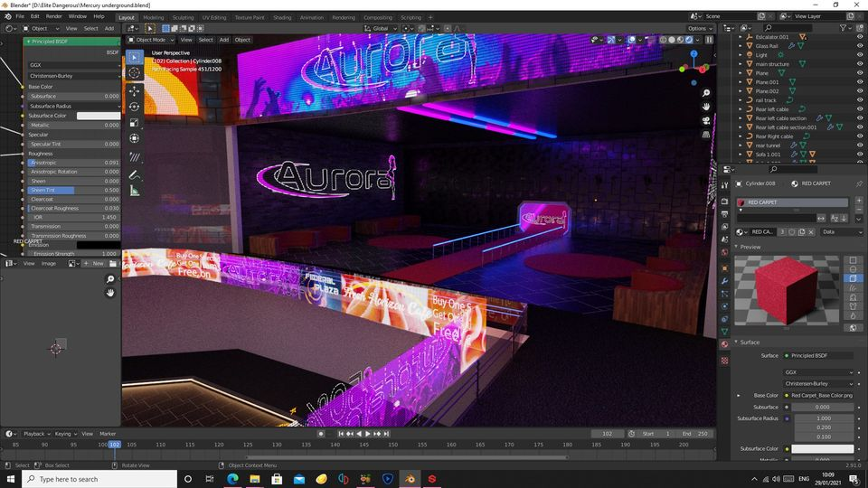Unlink the RED CARPET material with X
The image size is (868, 488).
(811, 232)
